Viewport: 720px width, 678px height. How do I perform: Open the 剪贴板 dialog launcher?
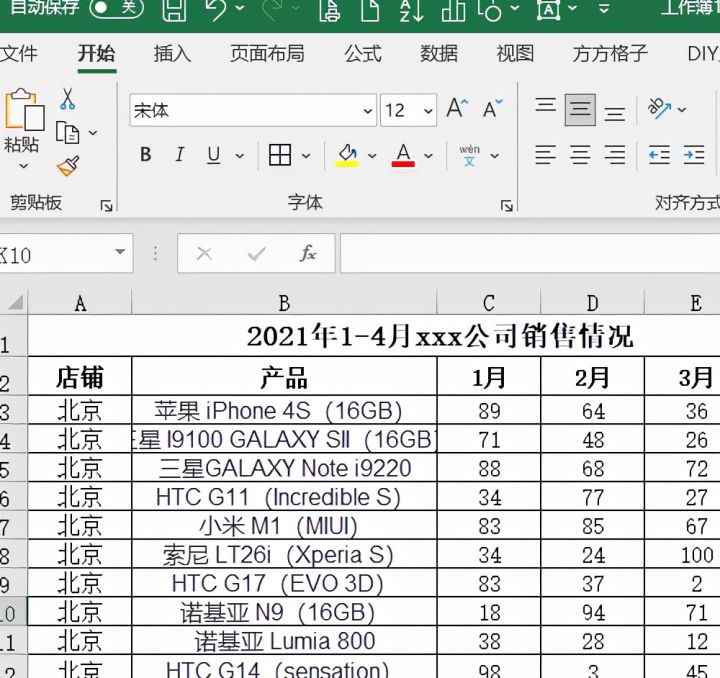pyautogui.click(x=107, y=206)
